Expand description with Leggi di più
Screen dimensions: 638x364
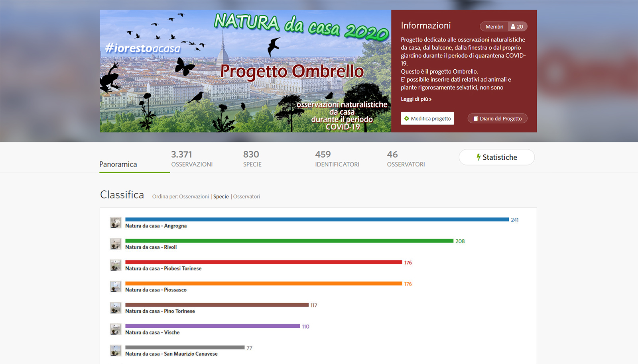pyautogui.click(x=416, y=99)
